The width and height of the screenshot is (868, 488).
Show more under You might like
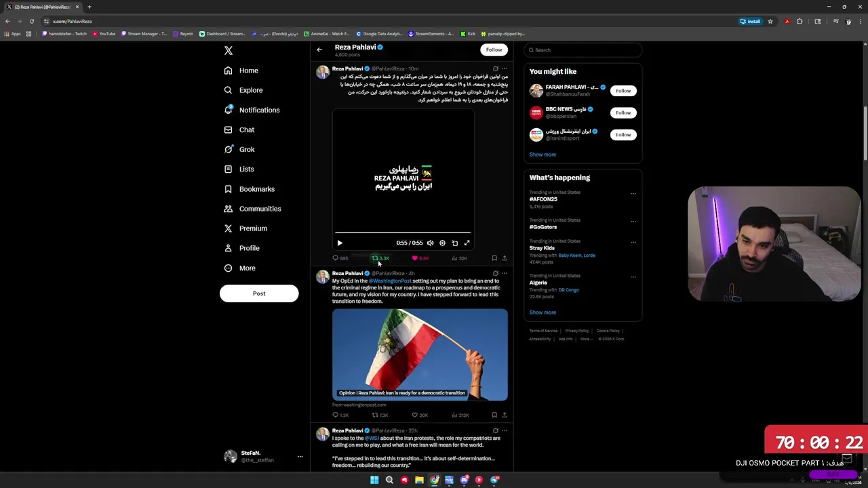542,155
